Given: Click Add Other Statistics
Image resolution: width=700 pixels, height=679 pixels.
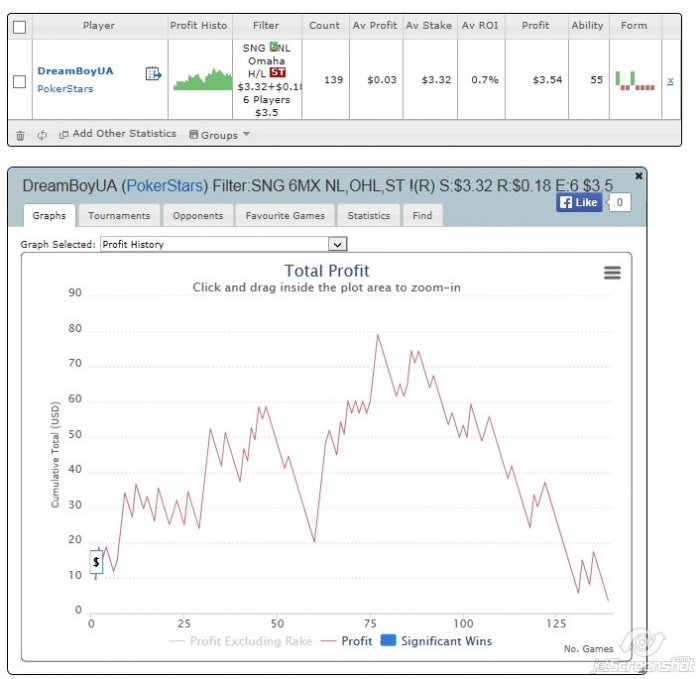Looking at the screenshot, I should tap(118, 133).
